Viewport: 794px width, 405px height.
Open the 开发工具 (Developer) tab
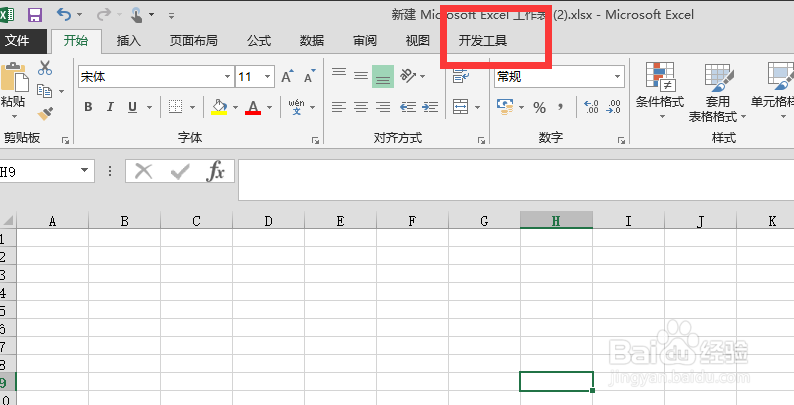point(483,40)
